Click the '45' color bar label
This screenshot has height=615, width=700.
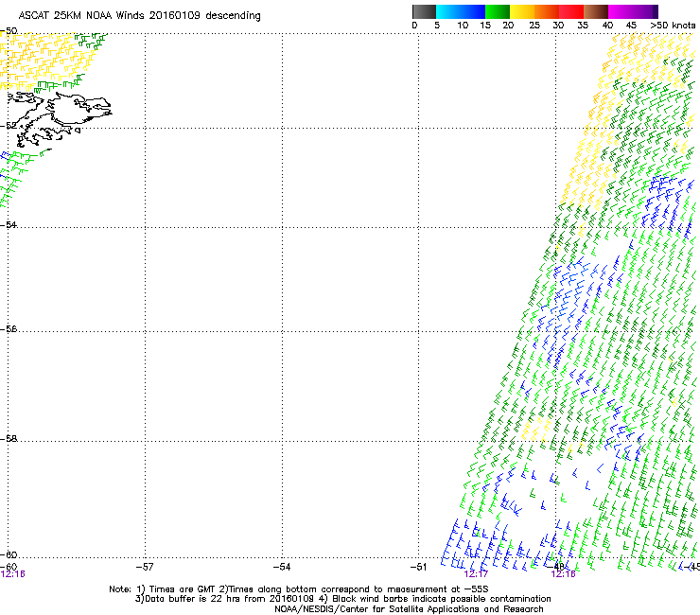(631, 26)
